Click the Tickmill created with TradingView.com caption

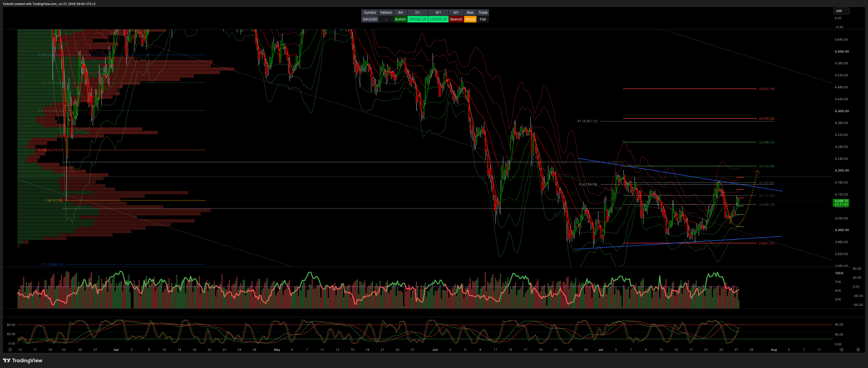click(49, 4)
